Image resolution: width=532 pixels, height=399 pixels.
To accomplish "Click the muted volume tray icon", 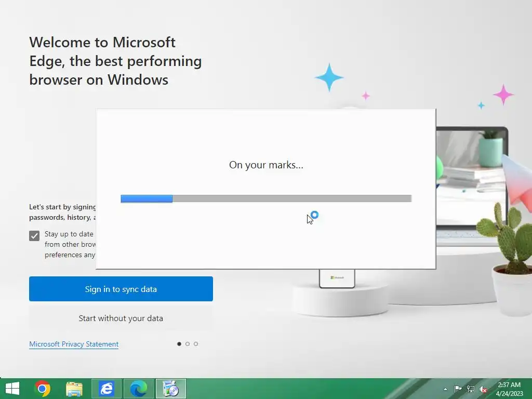I will 483,389.
